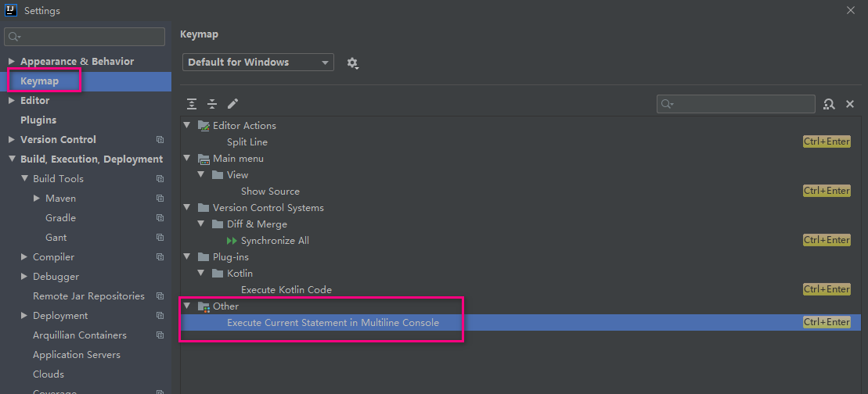Collapse the Other group arrow

(187, 306)
